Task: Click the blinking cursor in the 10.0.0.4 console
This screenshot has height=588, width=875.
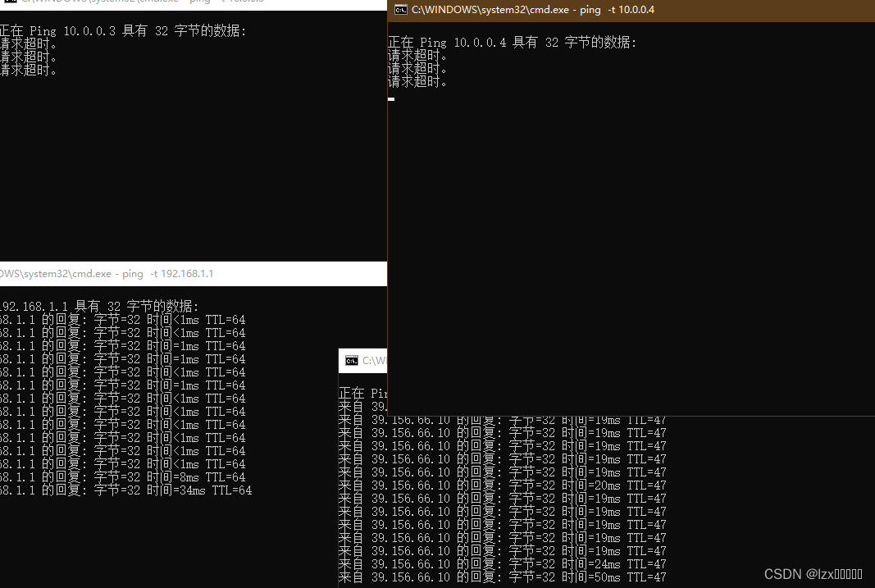Action: click(390, 98)
